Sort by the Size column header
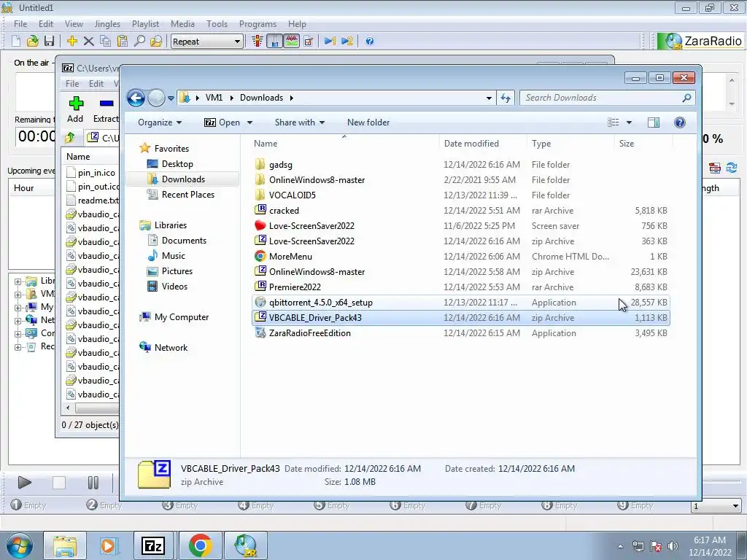Screen dimensions: 747x560 click(x=643, y=144)
